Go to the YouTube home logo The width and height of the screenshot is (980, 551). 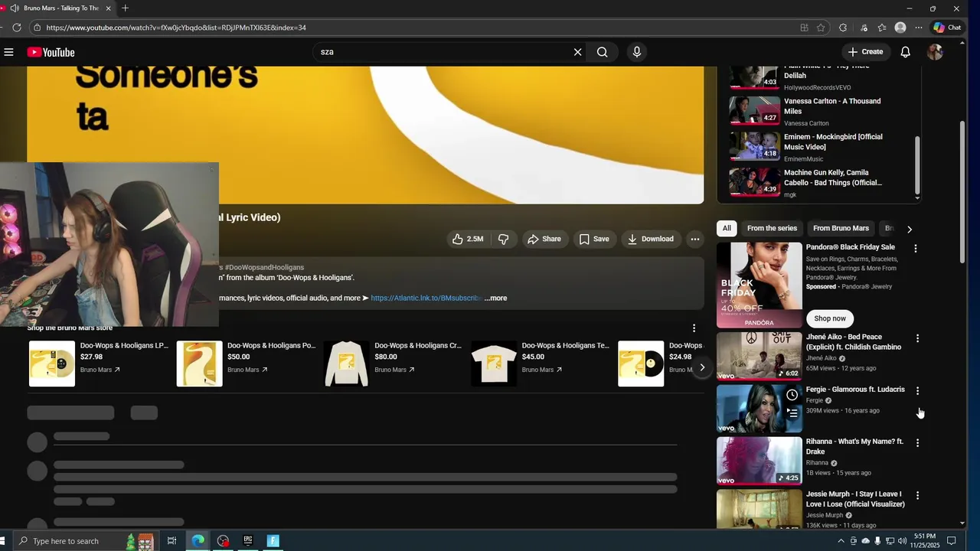[51, 52]
